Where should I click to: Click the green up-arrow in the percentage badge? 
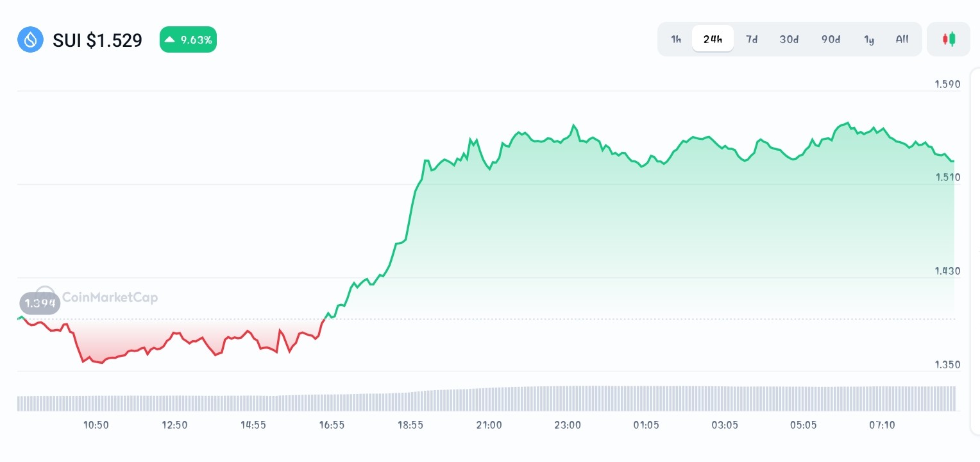point(170,39)
